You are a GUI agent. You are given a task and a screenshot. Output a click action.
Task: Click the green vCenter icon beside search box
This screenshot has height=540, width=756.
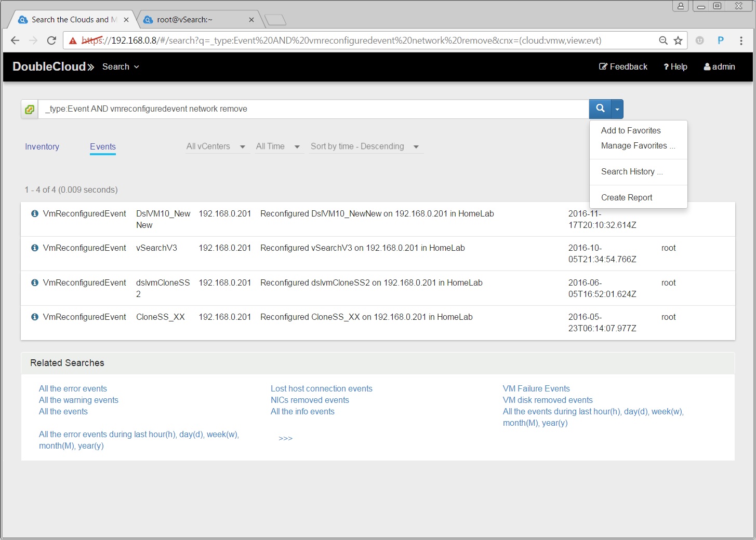pos(30,109)
